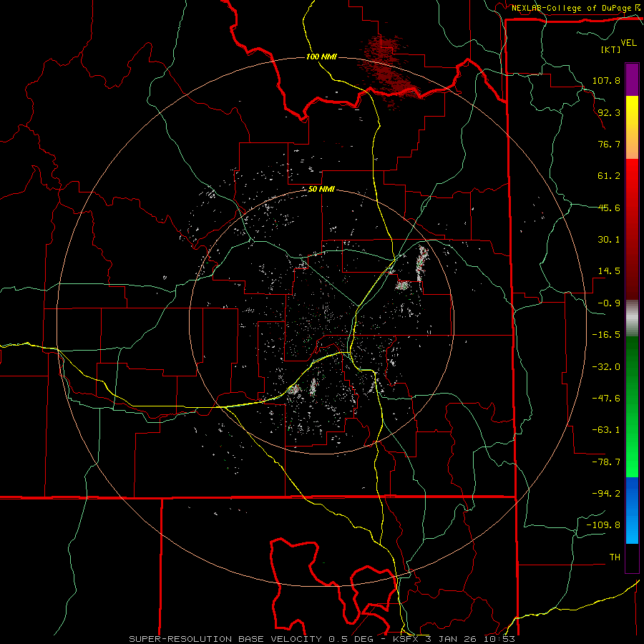Pick the yellow-orange segment of the color scale
Screen dimensions: 644x644
(x=632, y=127)
